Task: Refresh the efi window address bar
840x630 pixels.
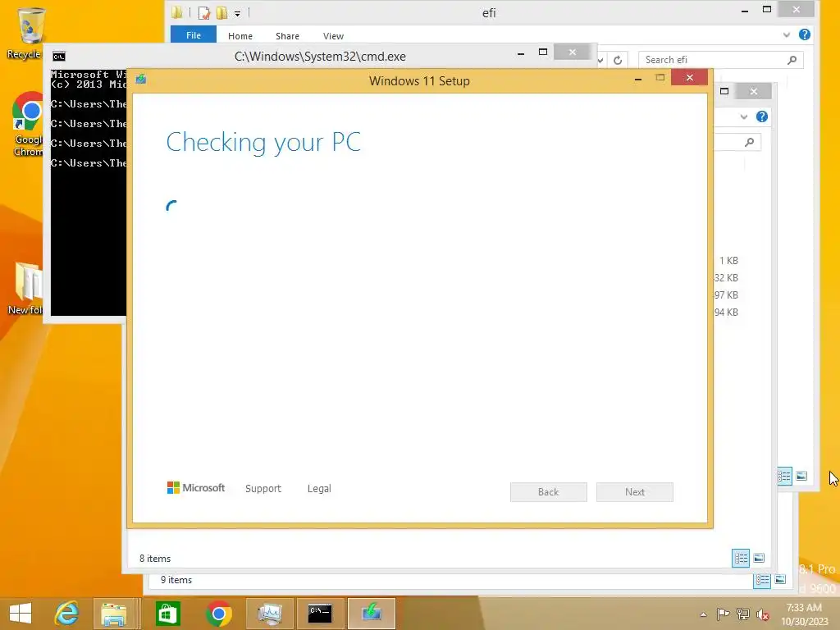Action: pos(618,60)
